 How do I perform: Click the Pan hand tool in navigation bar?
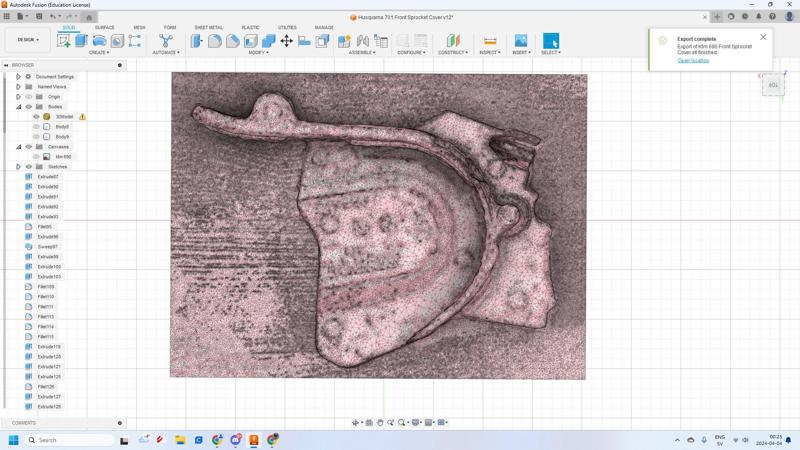tap(380, 422)
